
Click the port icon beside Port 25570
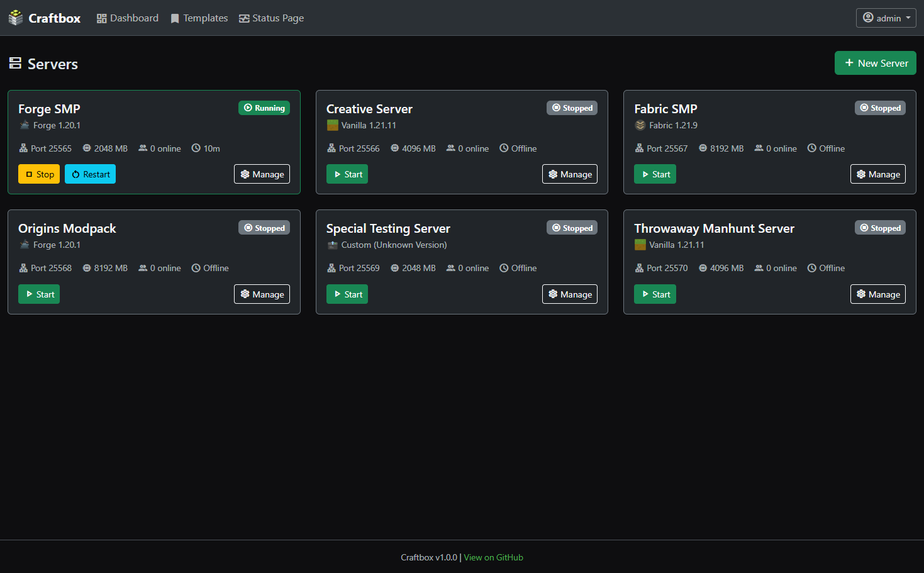[x=639, y=268]
